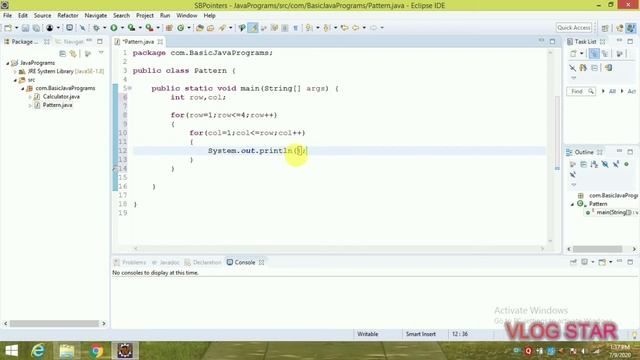
Task: Open the Source menu
Action: (x=42, y=16)
